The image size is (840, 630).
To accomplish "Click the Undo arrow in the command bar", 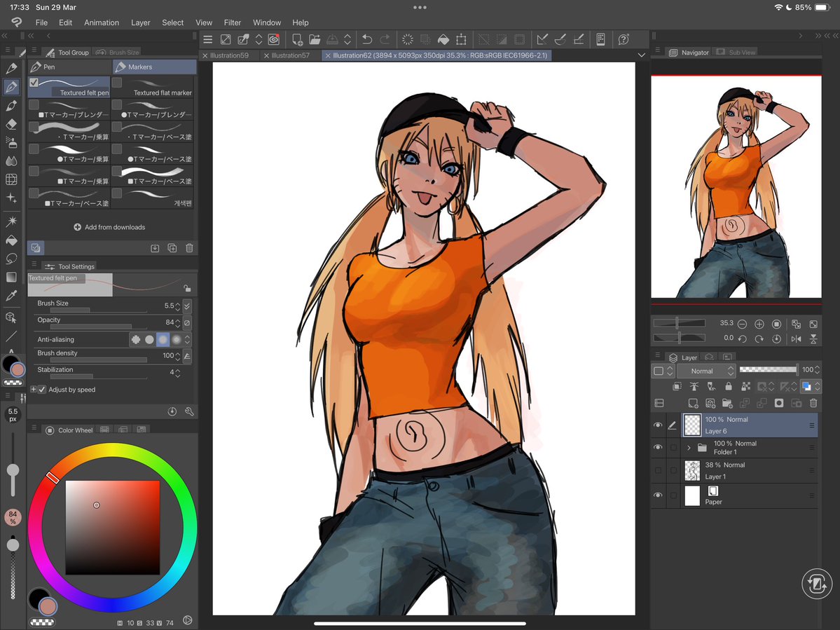I will pyautogui.click(x=367, y=39).
